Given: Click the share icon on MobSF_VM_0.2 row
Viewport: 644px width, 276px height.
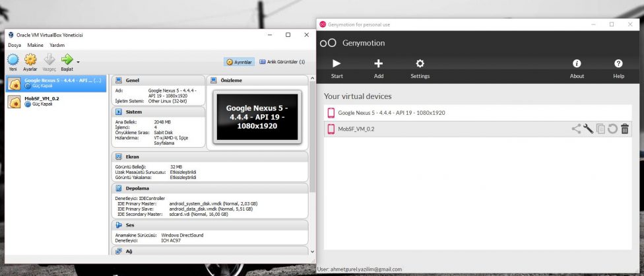Looking at the screenshot, I should pyautogui.click(x=576, y=129).
